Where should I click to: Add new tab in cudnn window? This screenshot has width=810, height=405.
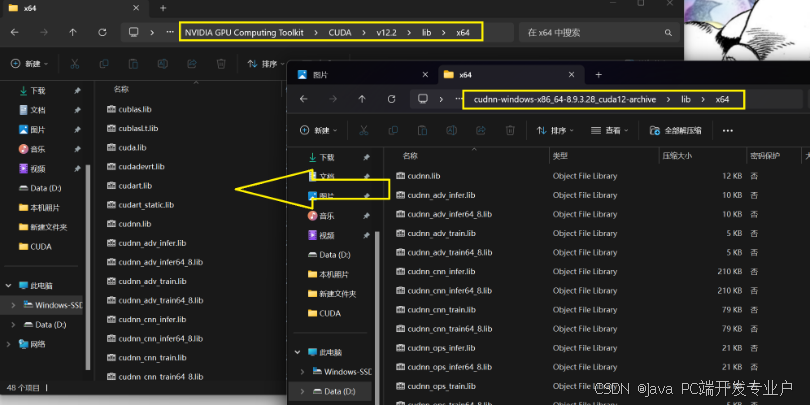[599, 75]
